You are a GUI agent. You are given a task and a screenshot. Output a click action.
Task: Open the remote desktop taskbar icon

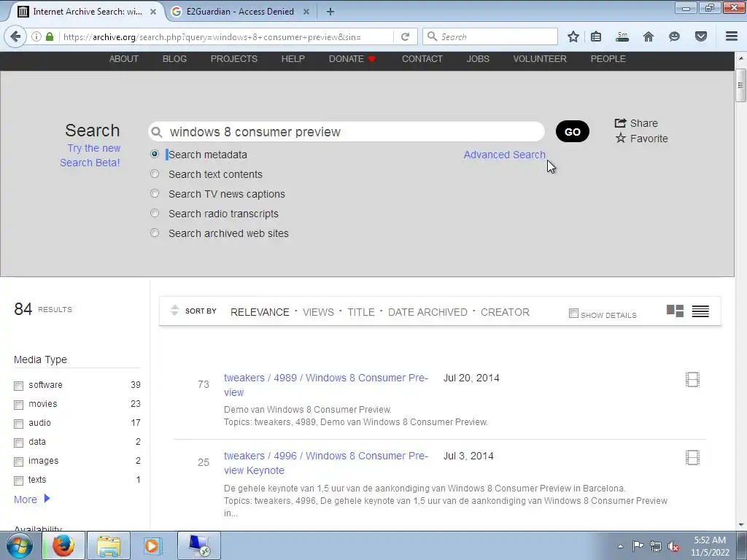(199, 545)
